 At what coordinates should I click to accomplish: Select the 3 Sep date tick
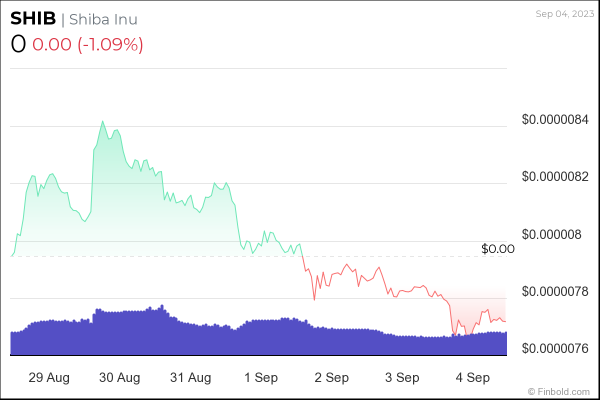click(x=402, y=378)
